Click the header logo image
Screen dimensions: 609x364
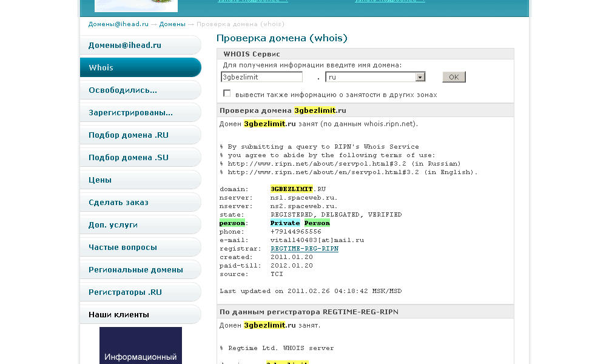[136, 6]
